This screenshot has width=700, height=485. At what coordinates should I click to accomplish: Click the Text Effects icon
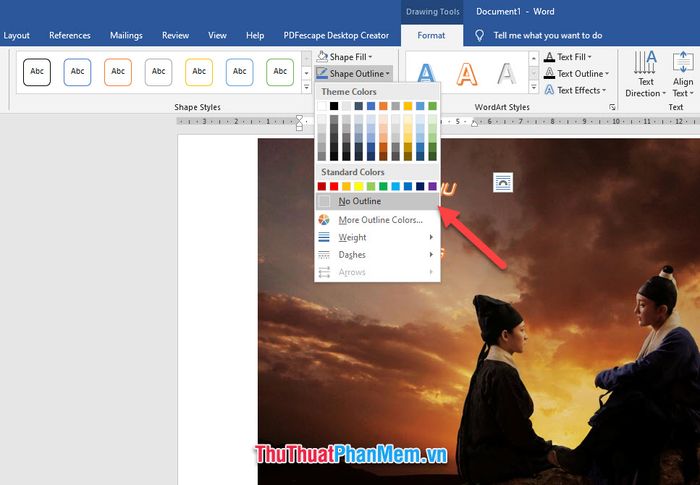tap(550, 90)
